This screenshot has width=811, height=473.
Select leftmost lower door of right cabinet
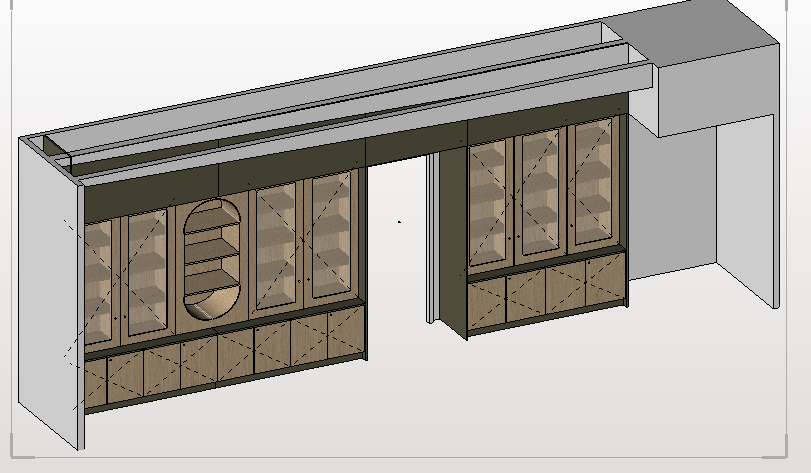coord(487,300)
